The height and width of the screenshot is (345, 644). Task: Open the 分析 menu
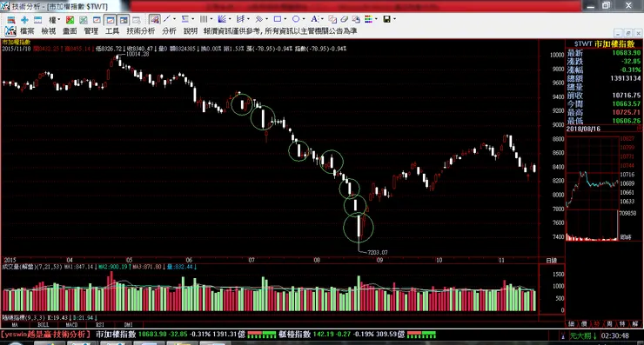click(x=169, y=30)
